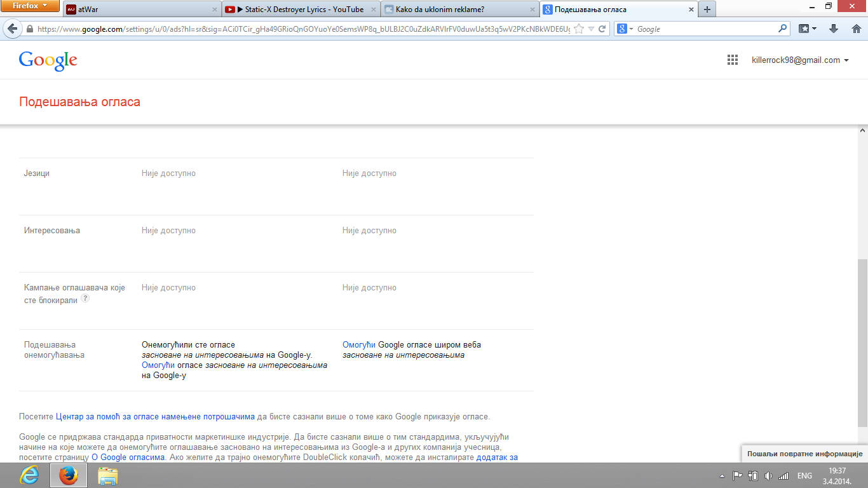Click Омогући for interest-based ads on Google
The height and width of the screenshot is (488, 868).
[x=158, y=365]
